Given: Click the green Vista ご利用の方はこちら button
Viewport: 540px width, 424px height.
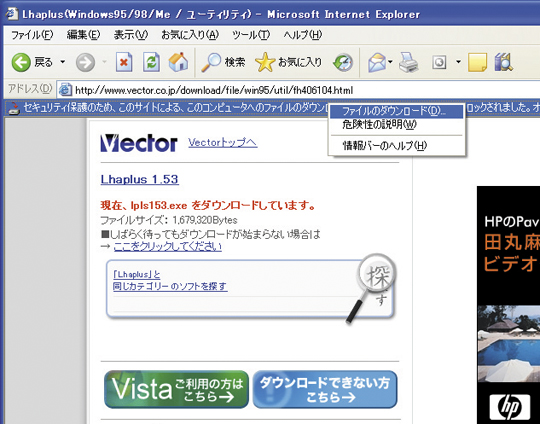Looking at the screenshot, I should (x=176, y=389).
